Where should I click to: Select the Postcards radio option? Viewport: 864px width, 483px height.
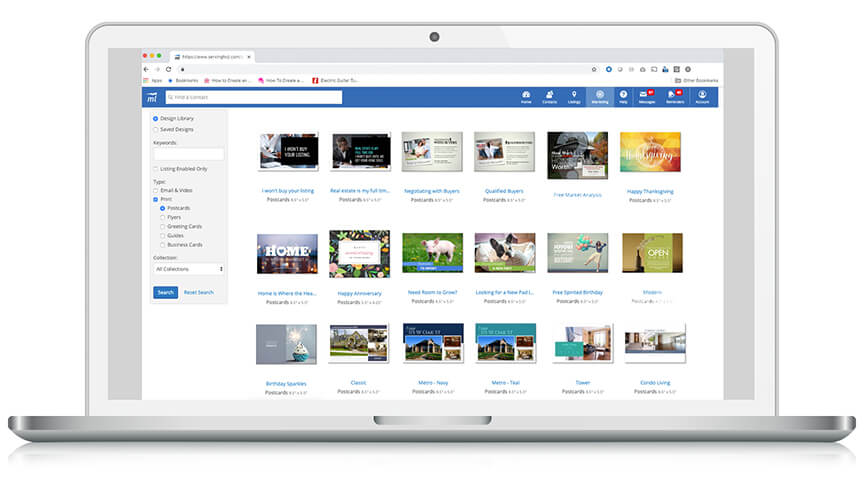[x=163, y=208]
